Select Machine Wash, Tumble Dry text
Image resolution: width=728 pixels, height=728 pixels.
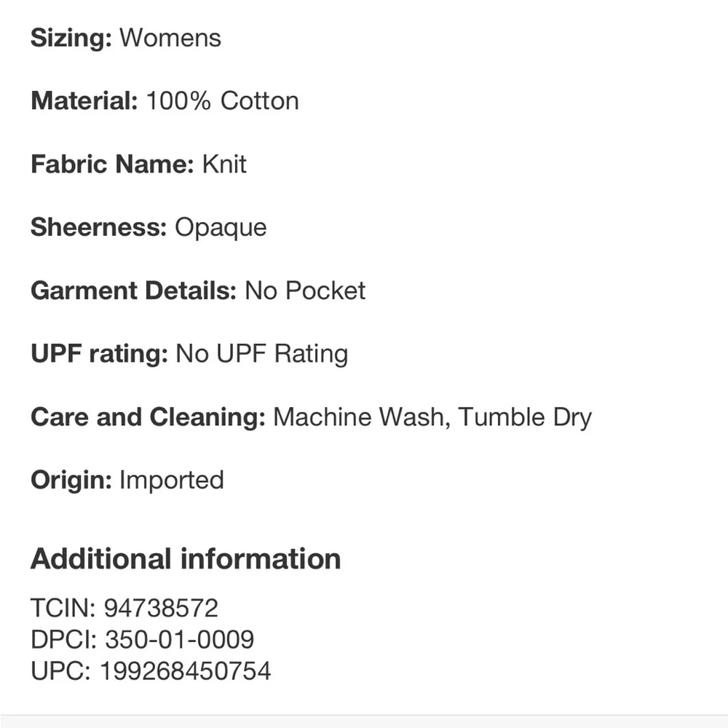coord(432,417)
